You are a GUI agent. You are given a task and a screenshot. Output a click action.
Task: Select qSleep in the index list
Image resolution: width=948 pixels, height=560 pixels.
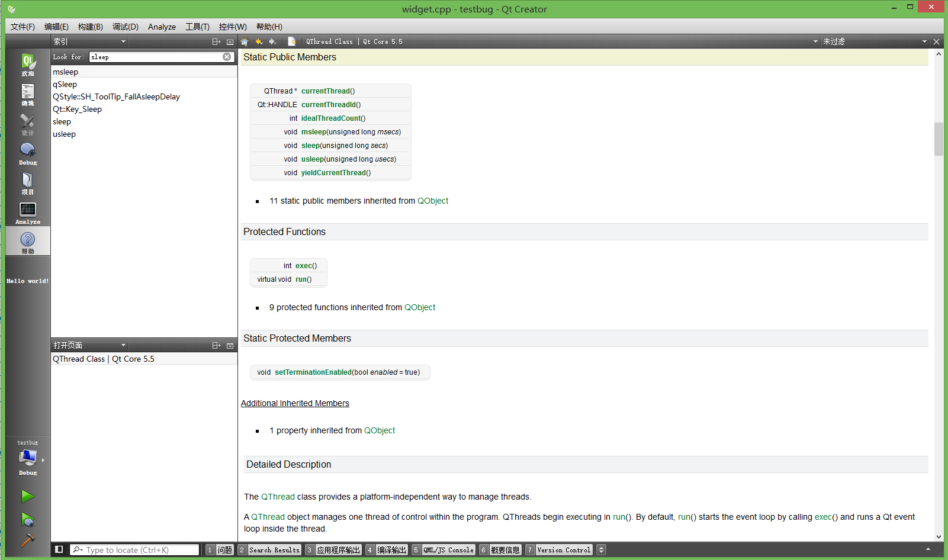coord(144,84)
